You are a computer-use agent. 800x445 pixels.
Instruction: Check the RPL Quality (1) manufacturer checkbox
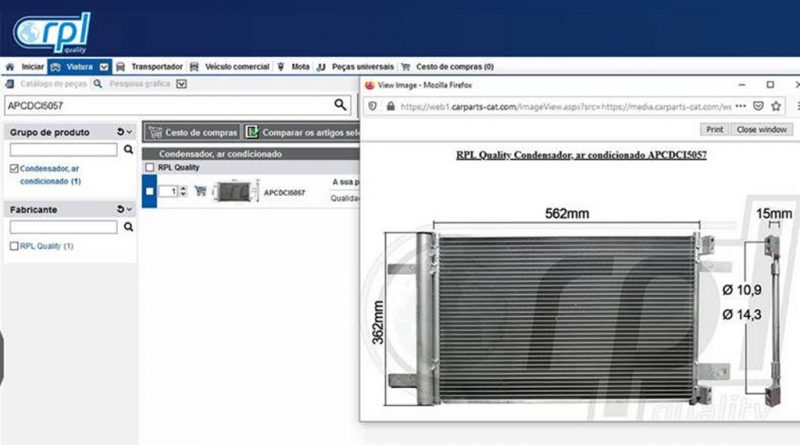(x=14, y=246)
